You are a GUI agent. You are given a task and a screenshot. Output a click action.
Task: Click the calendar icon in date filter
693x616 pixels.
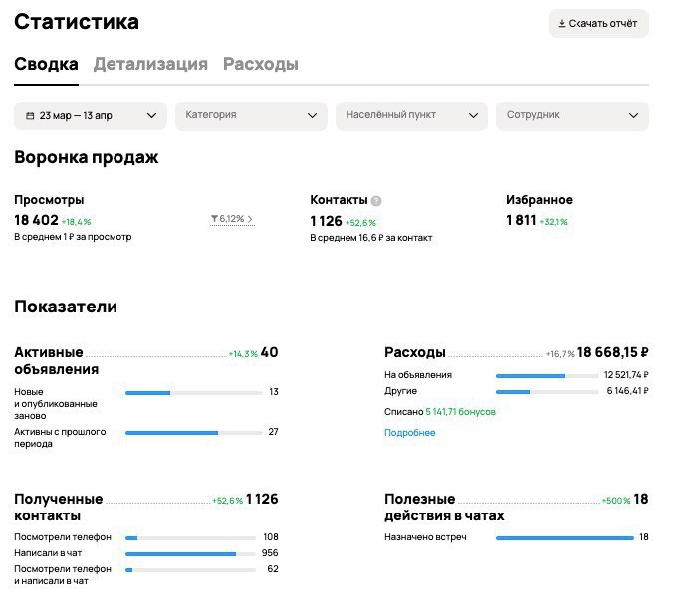click(x=30, y=116)
